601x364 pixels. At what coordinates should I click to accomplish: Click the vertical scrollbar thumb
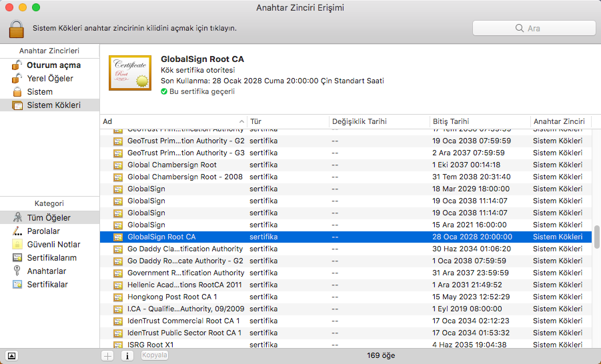point(597,236)
